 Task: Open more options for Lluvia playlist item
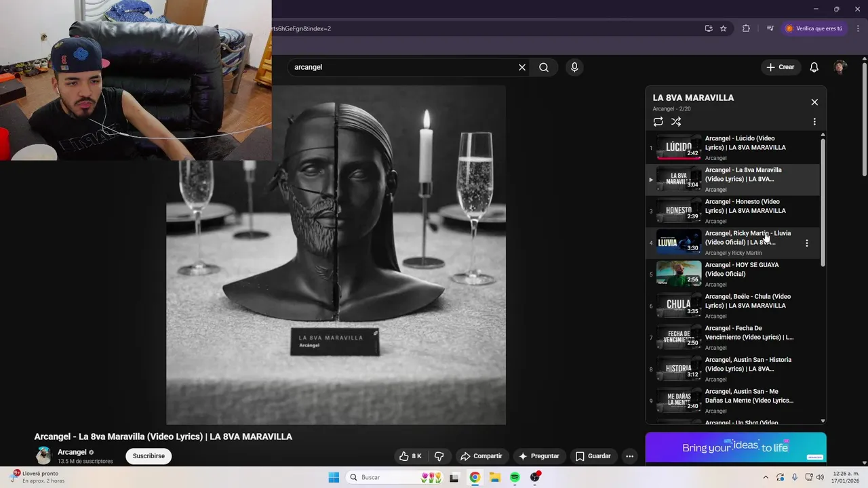click(806, 243)
